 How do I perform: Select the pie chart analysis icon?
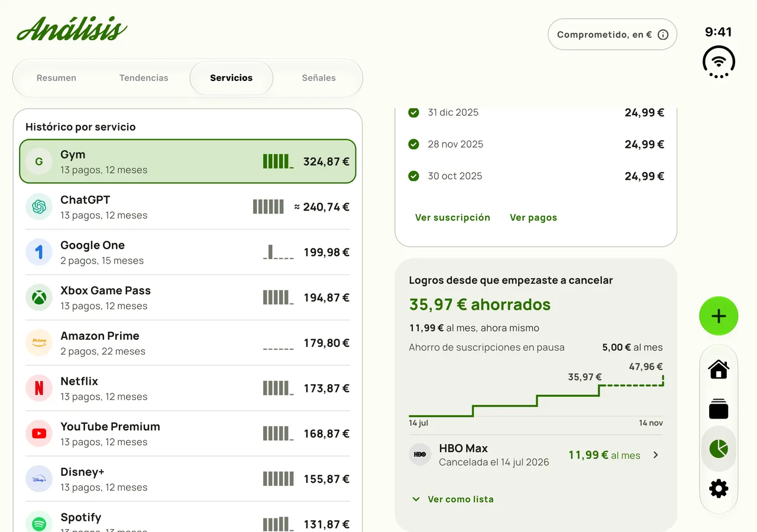(719, 449)
